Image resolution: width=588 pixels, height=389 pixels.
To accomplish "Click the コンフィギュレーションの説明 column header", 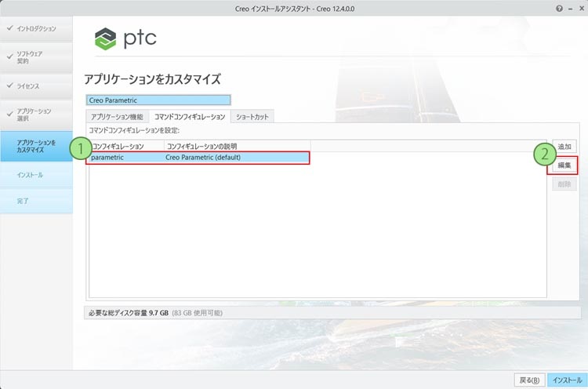I will pos(238,146).
